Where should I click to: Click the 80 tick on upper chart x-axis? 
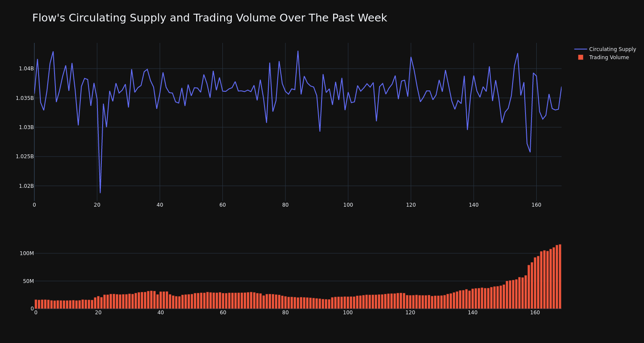286,205
